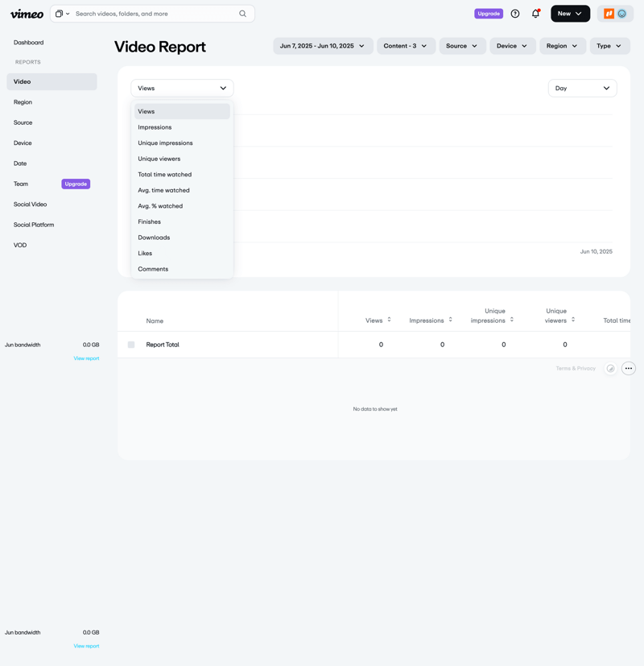Toggle the Views column sort arrows
This screenshot has width=644, height=666.
388,320
